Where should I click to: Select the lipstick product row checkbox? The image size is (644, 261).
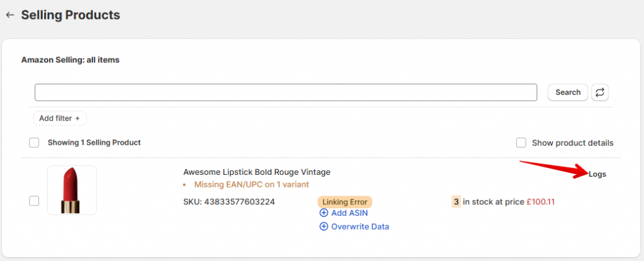point(35,201)
